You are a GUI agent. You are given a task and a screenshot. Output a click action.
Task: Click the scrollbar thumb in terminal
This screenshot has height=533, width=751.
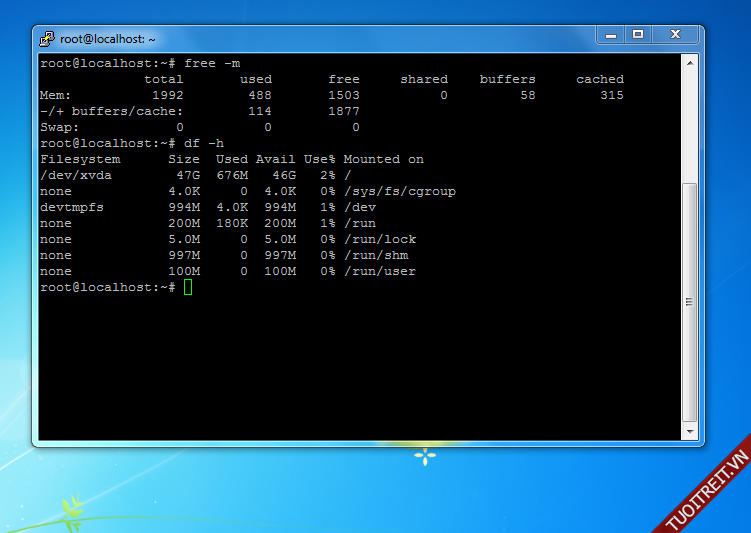[x=689, y=300]
